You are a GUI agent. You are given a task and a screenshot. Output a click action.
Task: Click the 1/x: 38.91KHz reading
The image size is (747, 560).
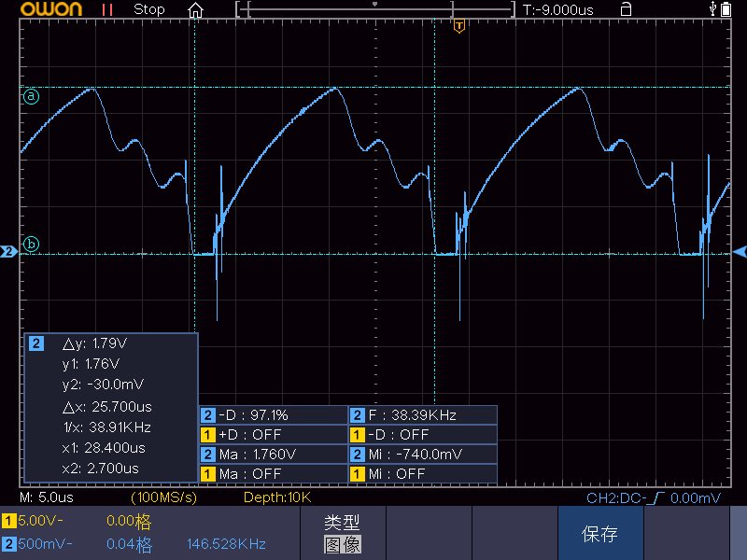click(x=107, y=427)
